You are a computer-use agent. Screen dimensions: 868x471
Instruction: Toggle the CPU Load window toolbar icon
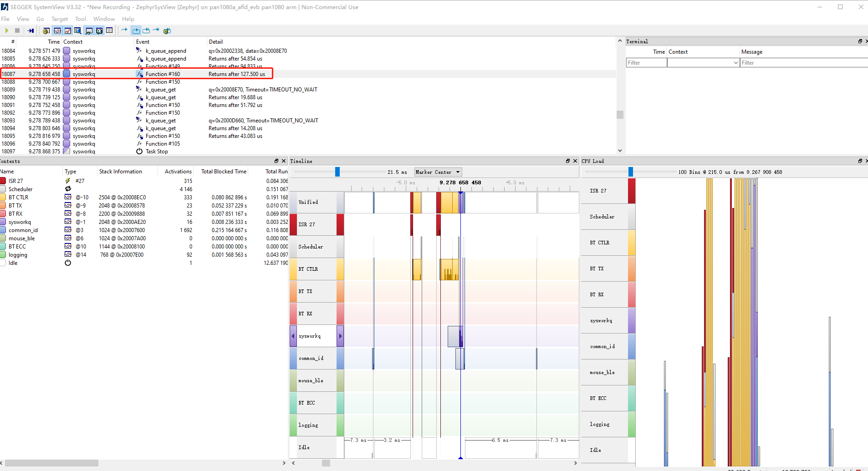[x=68, y=30]
